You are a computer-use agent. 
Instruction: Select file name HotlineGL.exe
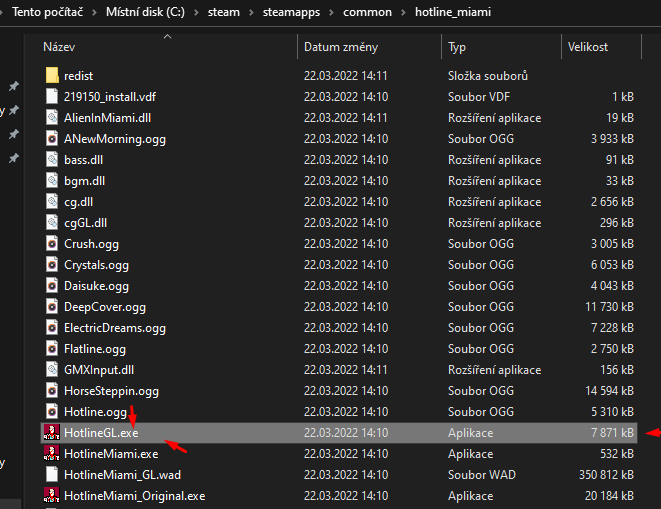coord(101,433)
